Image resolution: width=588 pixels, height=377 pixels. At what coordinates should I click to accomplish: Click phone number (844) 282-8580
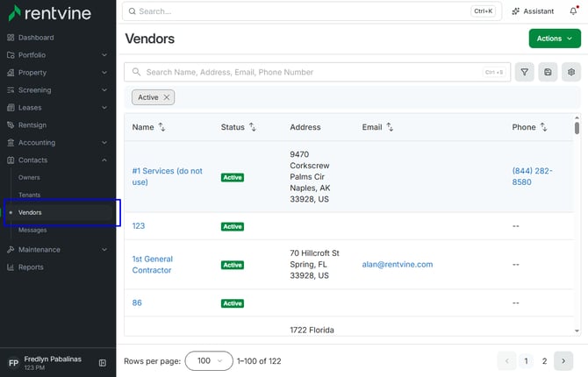coord(532,176)
